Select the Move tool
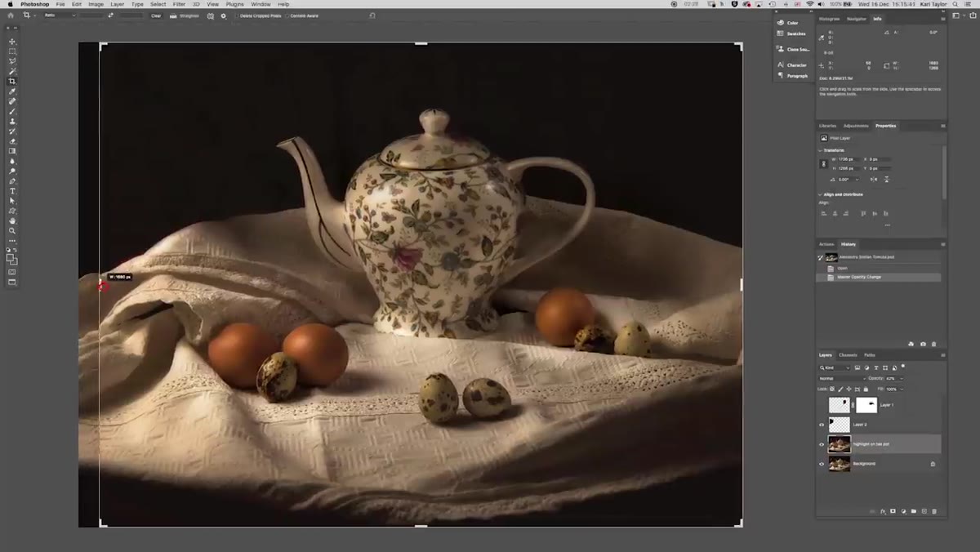Viewport: 980px width, 552px height. [x=12, y=42]
